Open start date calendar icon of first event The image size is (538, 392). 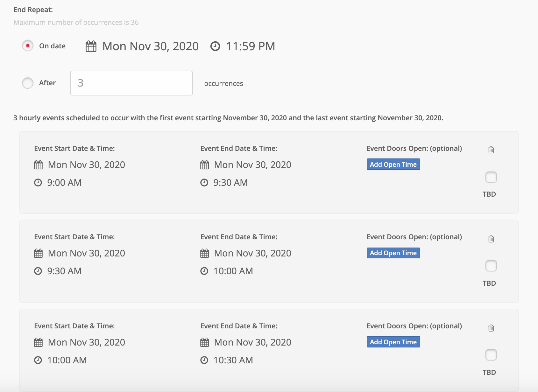[38, 165]
